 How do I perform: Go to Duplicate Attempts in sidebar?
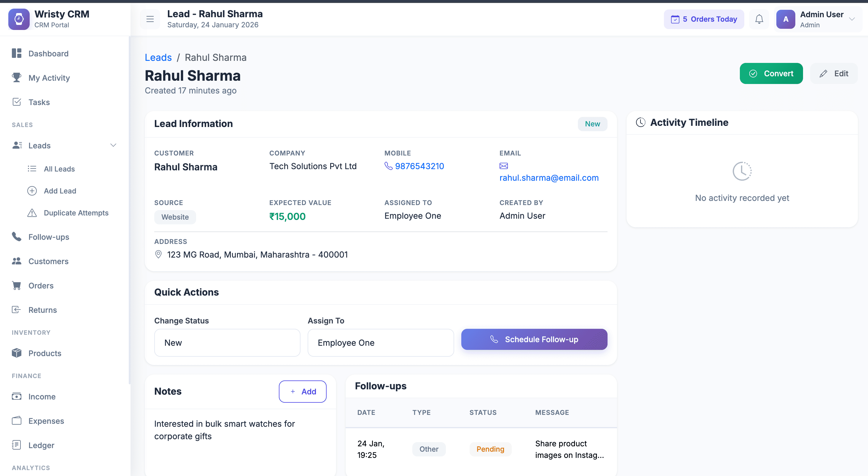coord(76,213)
